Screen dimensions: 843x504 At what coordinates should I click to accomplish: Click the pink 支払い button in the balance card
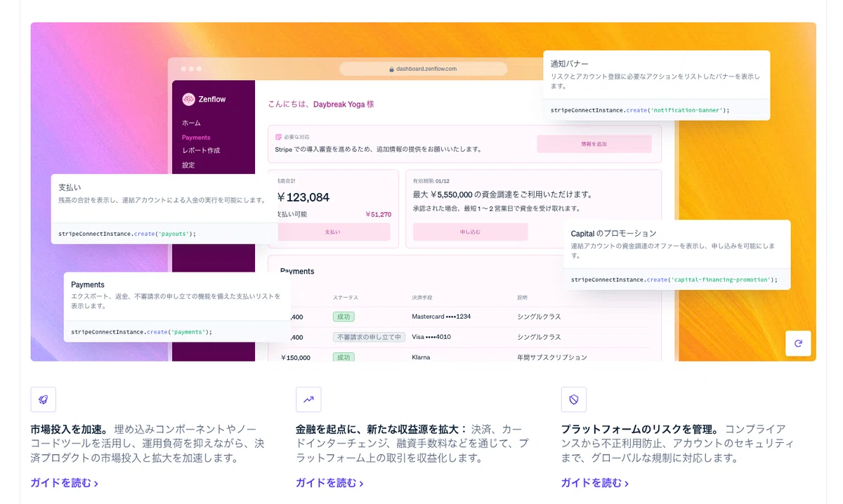point(334,232)
